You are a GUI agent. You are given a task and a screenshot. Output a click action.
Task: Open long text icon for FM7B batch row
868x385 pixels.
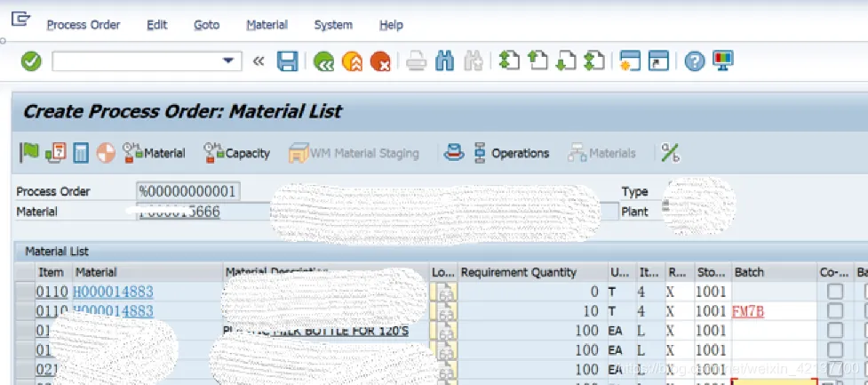[444, 311]
